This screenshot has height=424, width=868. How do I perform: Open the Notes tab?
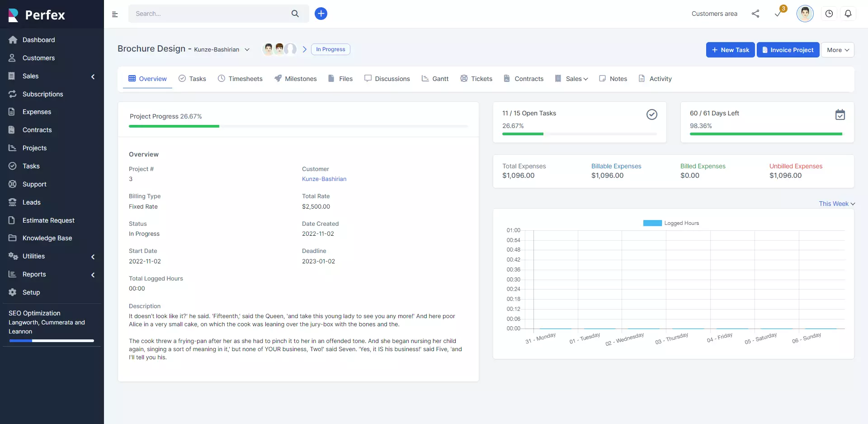[x=613, y=79]
